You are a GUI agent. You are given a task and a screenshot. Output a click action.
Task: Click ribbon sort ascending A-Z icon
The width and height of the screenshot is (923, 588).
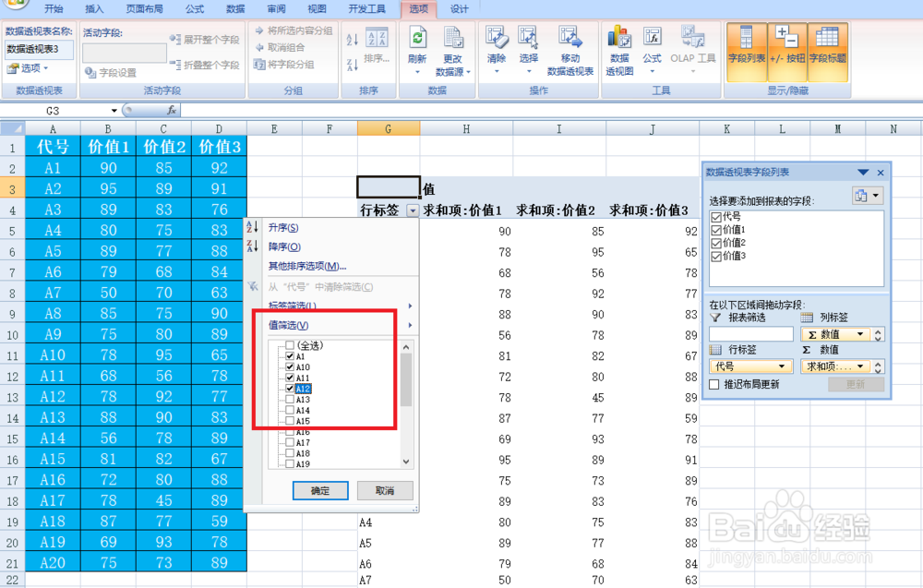352,39
